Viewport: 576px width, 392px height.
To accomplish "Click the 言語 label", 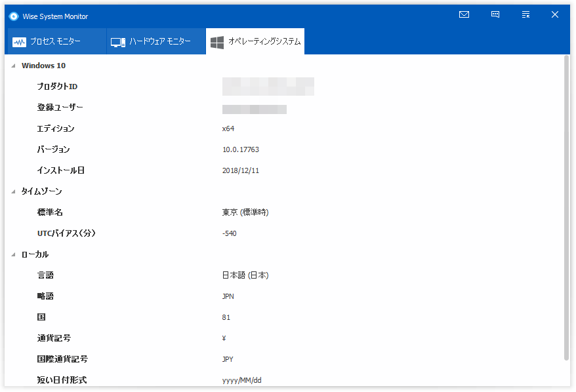I will point(45,275).
